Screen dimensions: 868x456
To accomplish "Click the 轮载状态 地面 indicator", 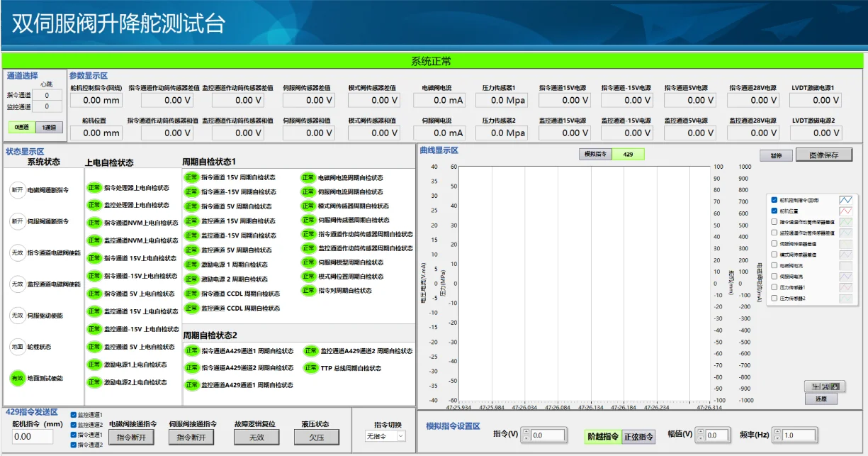I will (17, 347).
